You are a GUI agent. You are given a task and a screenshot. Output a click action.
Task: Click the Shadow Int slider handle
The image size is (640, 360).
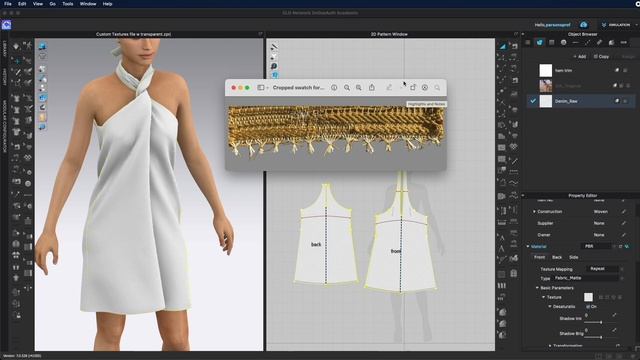pos(601,322)
